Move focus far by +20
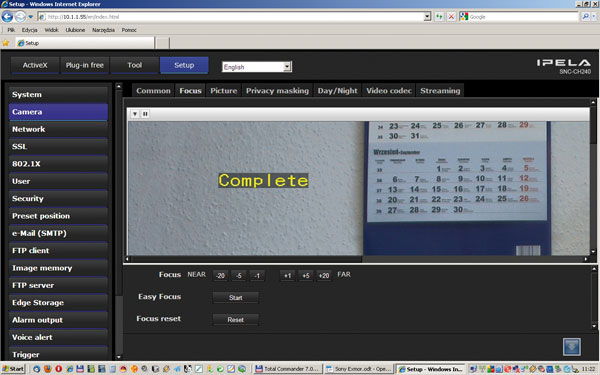600x375 pixels. pyautogui.click(x=324, y=276)
